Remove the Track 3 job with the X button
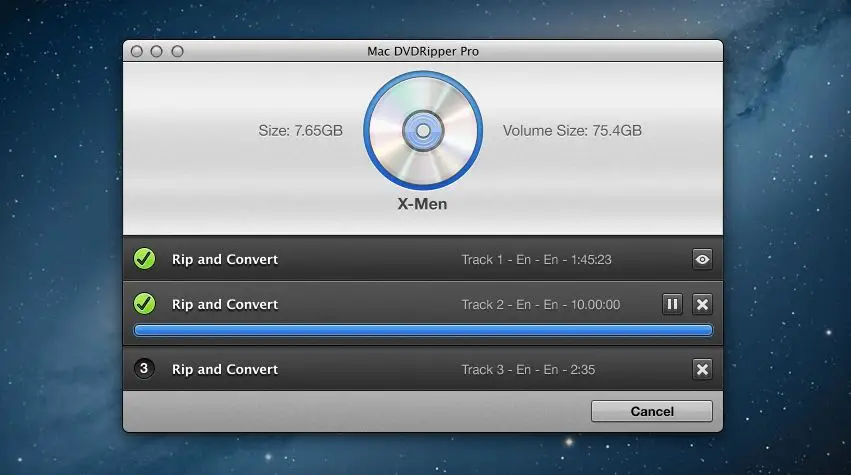Viewport: 851px width, 475px height. [x=702, y=370]
